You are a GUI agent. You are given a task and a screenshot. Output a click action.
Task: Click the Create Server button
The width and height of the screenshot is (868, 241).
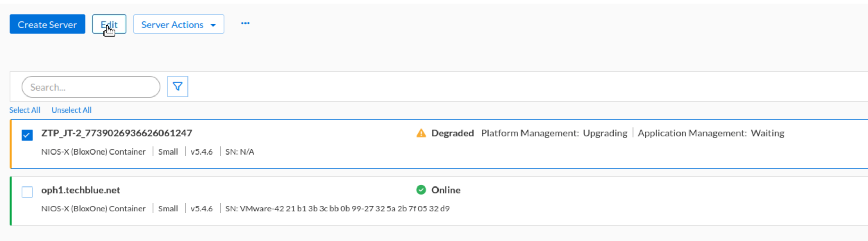click(47, 24)
